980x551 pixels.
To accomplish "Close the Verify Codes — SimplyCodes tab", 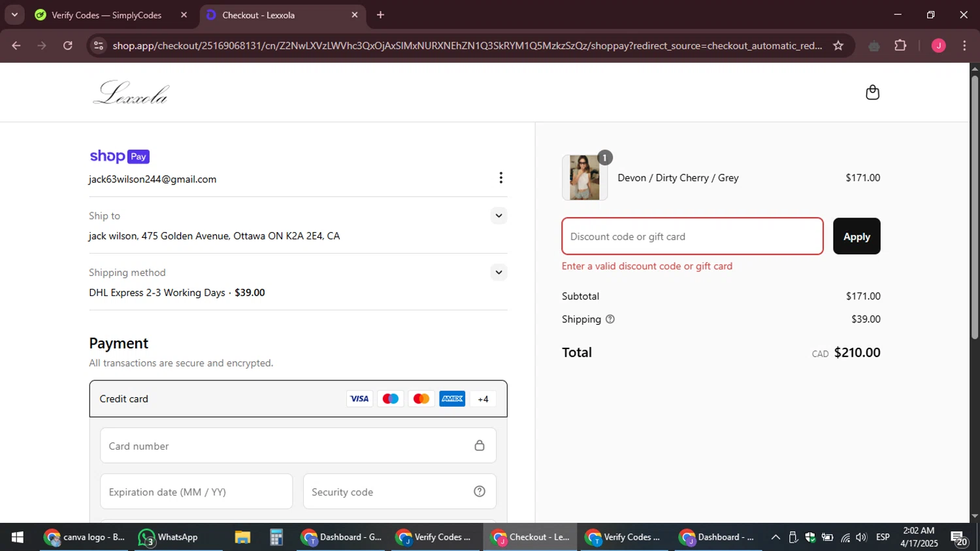I will 184,15.
